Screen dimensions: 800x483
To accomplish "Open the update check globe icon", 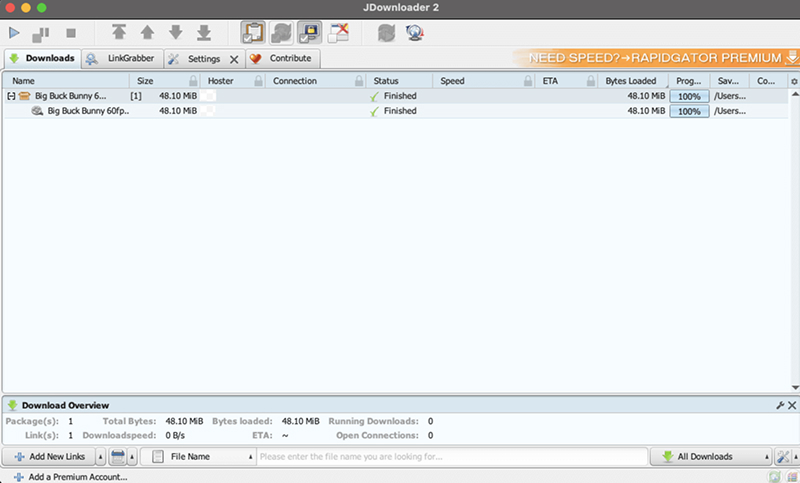I will (x=415, y=33).
